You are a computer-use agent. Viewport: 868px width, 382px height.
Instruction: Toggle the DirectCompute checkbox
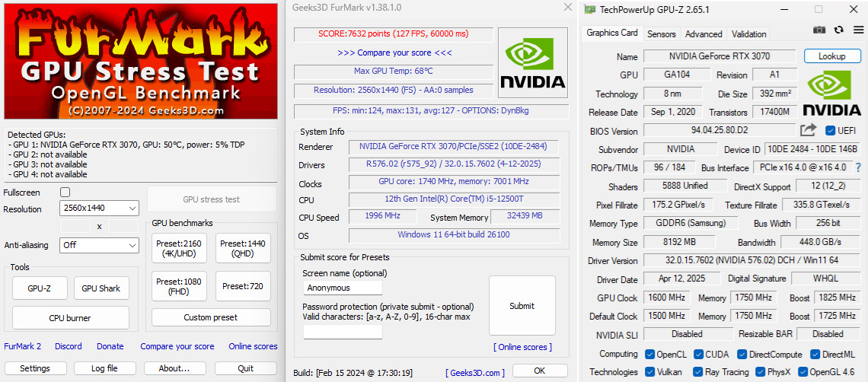pyautogui.click(x=743, y=355)
